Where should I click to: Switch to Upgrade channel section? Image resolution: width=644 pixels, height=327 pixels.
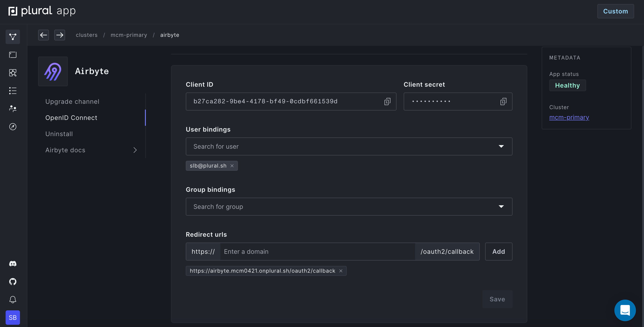[72, 102]
